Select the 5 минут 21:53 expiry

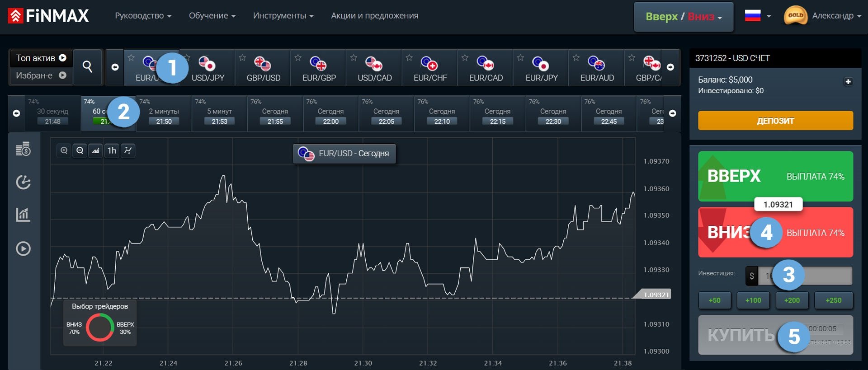click(219, 113)
